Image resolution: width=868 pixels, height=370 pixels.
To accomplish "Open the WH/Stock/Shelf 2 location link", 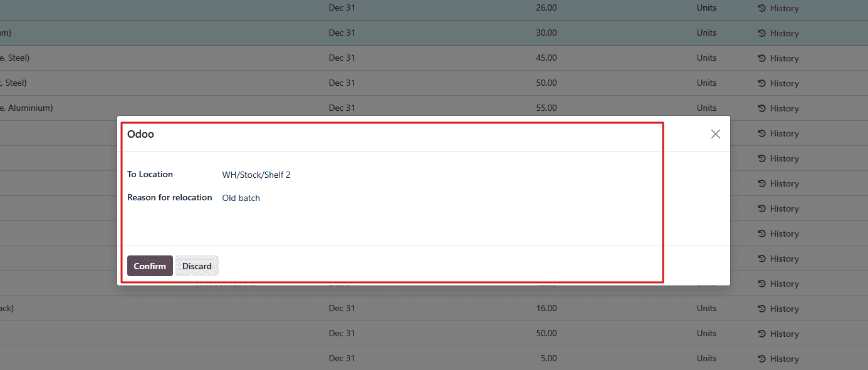I will (256, 175).
